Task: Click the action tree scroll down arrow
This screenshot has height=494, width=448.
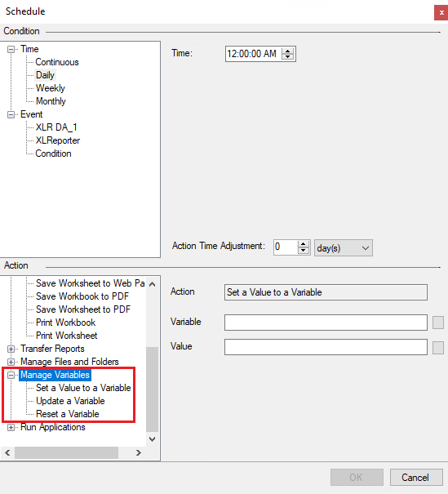Action: pyautogui.click(x=153, y=439)
